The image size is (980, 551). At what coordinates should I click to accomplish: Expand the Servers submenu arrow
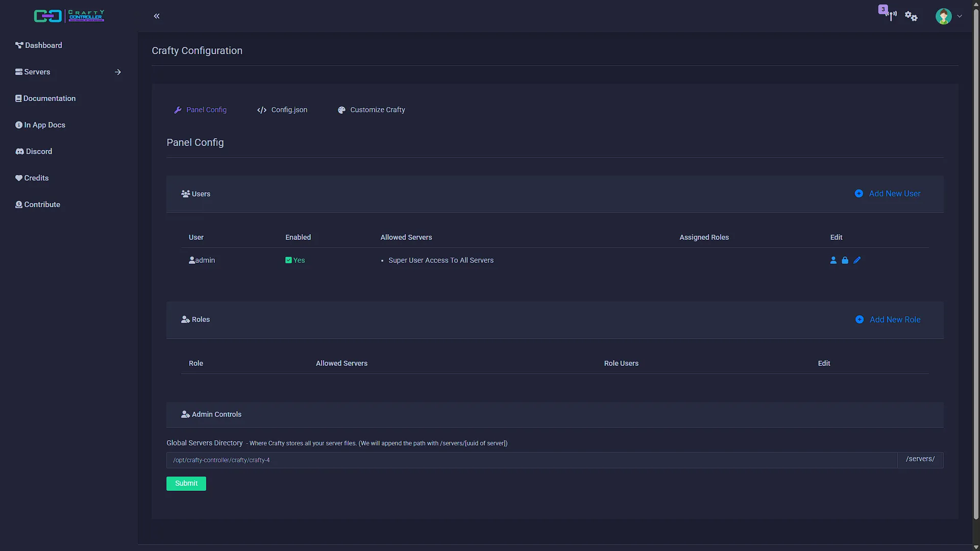click(118, 72)
